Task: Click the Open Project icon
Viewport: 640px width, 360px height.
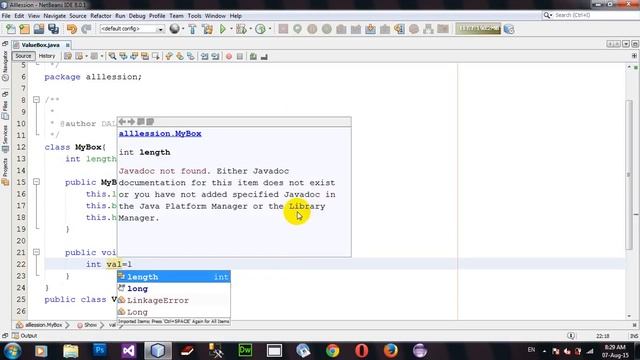Action: point(39,29)
